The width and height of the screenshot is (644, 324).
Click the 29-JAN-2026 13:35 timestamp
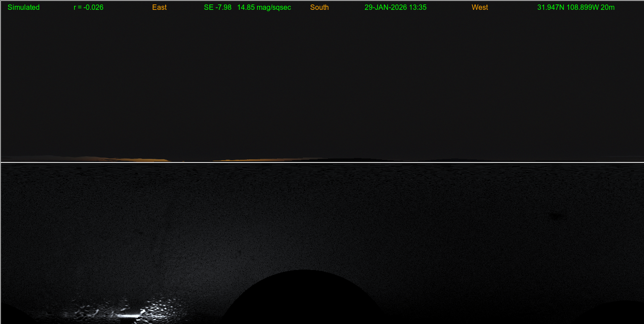[x=395, y=8]
